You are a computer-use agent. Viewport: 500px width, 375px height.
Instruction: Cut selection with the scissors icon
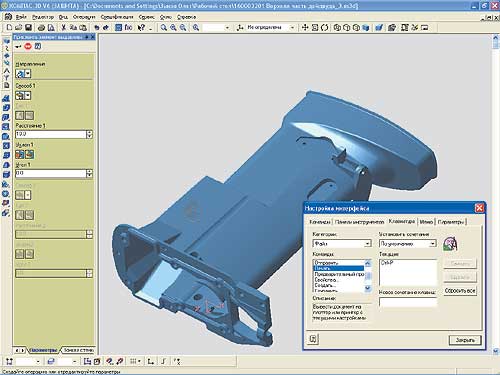[x=63, y=28]
